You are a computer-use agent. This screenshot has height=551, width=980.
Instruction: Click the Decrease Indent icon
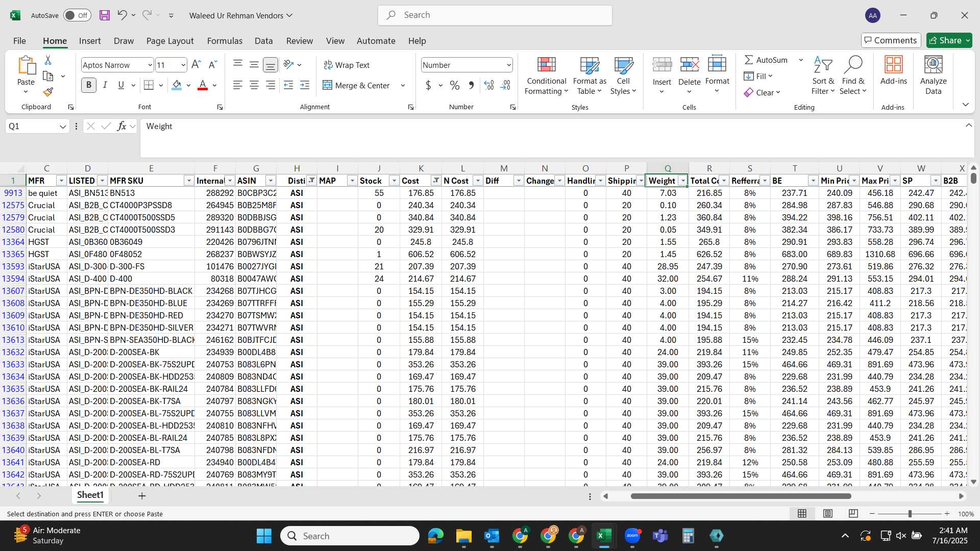point(288,85)
